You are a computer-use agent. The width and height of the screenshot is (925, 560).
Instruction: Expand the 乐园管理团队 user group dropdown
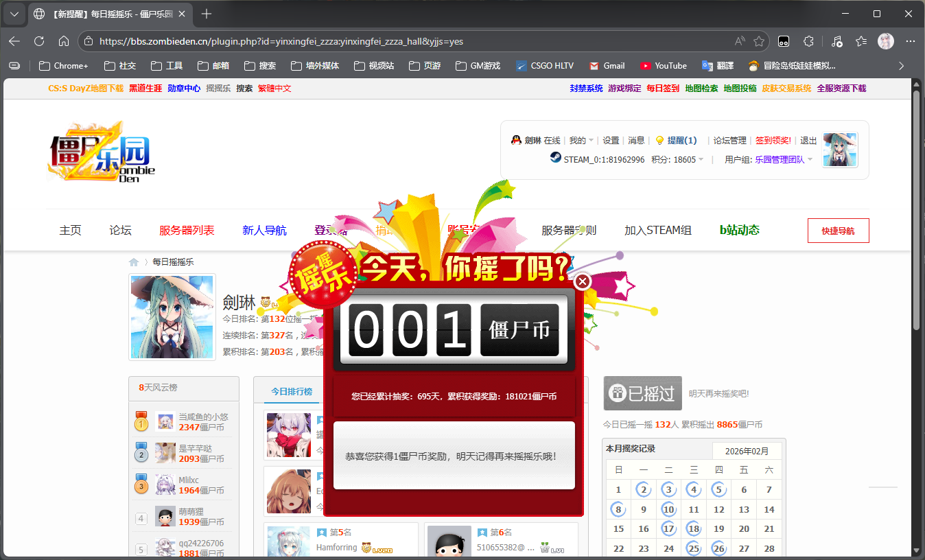[x=810, y=159]
